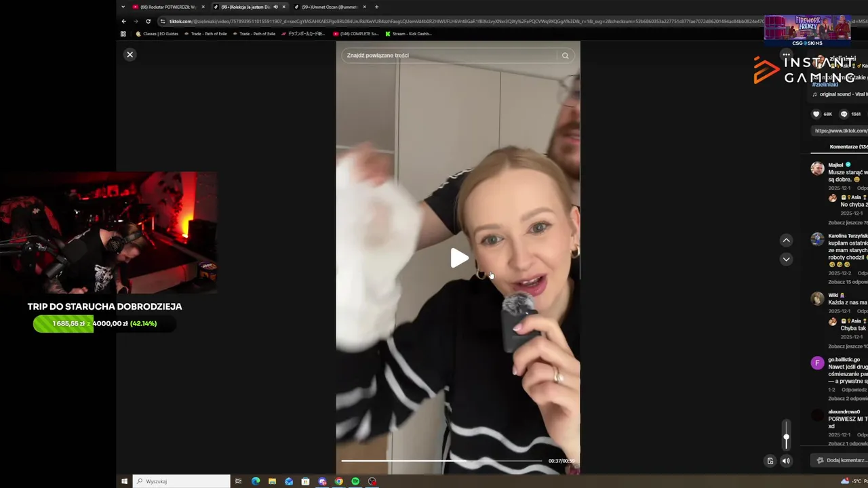Mute the Kolekcja tab via speaker icon
868x488 pixels.
coord(275,7)
